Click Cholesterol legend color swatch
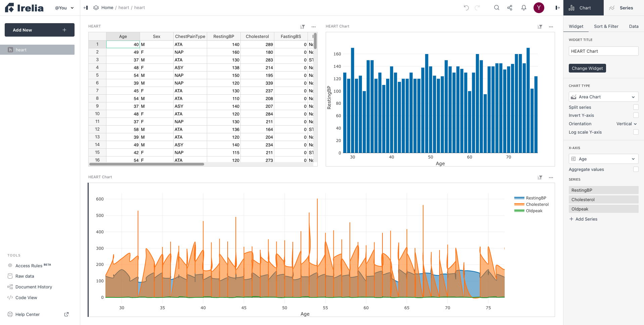 coord(519,204)
